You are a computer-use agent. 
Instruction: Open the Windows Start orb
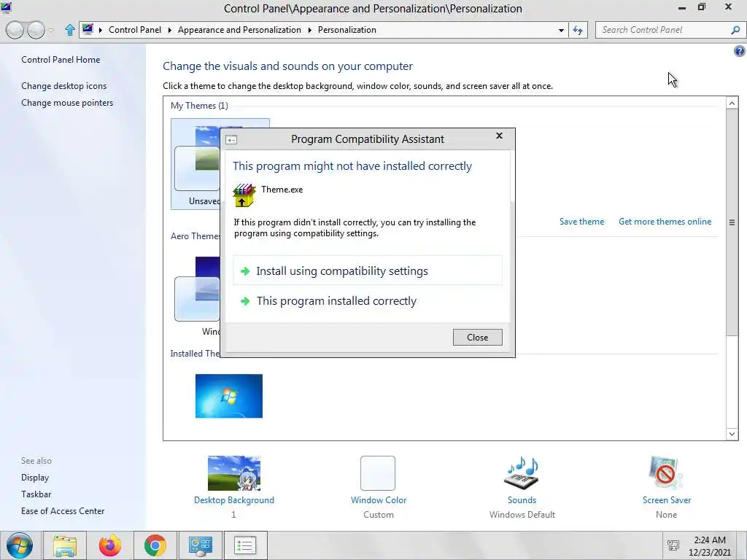[x=20, y=545]
